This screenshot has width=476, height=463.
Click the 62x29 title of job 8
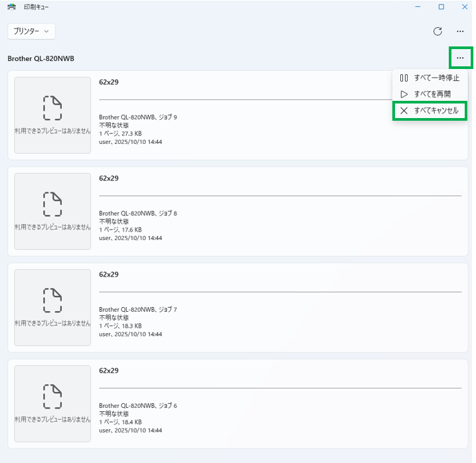click(x=109, y=178)
